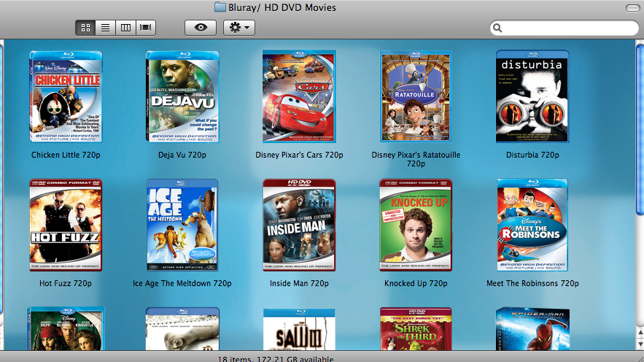Click the label "Disturbia 720p"
This screenshot has width=644, height=362.
[x=532, y=155]
